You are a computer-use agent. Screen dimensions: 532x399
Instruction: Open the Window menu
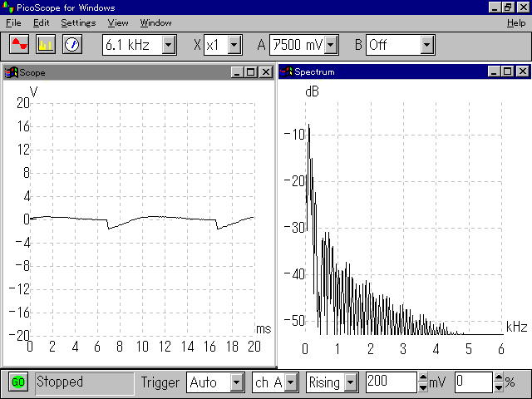click(155, 22)
